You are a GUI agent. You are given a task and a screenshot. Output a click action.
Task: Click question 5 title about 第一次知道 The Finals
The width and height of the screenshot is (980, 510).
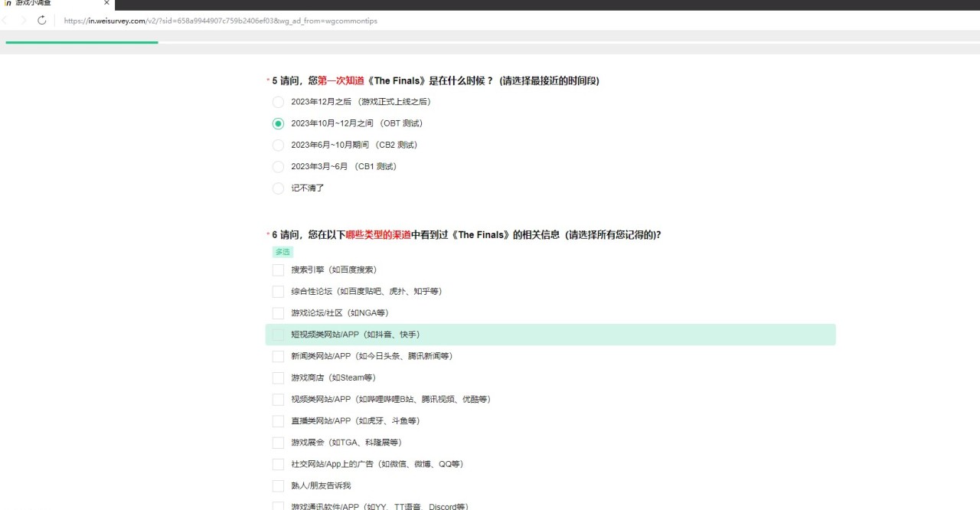click(435, 80)
